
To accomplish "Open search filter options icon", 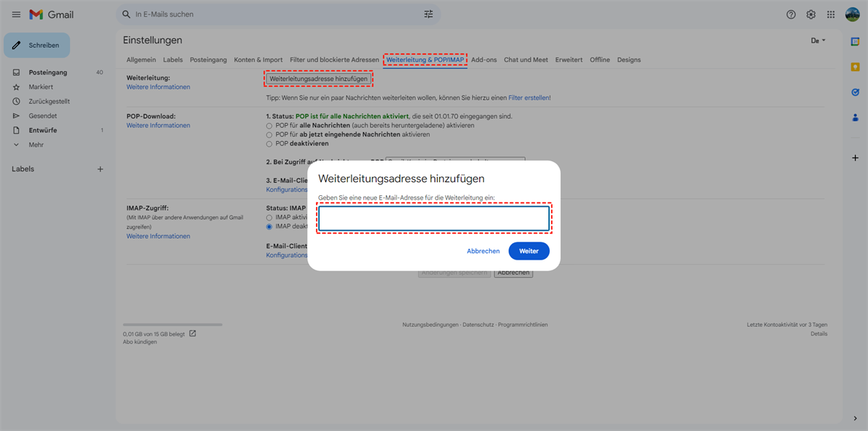I will (x=428, y=14).
